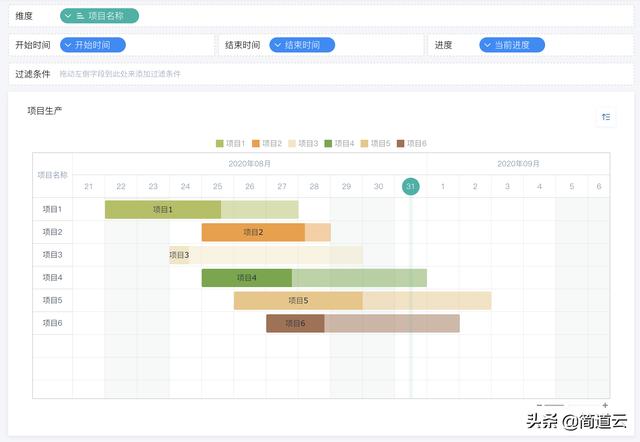Select row label 项目2
This screenshot has width=640, height=442.
53,232
